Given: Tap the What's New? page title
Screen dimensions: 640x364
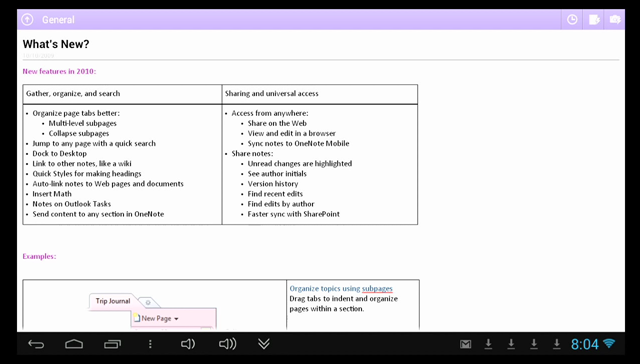Looking at the screenshot, I should tap(56, 44).
